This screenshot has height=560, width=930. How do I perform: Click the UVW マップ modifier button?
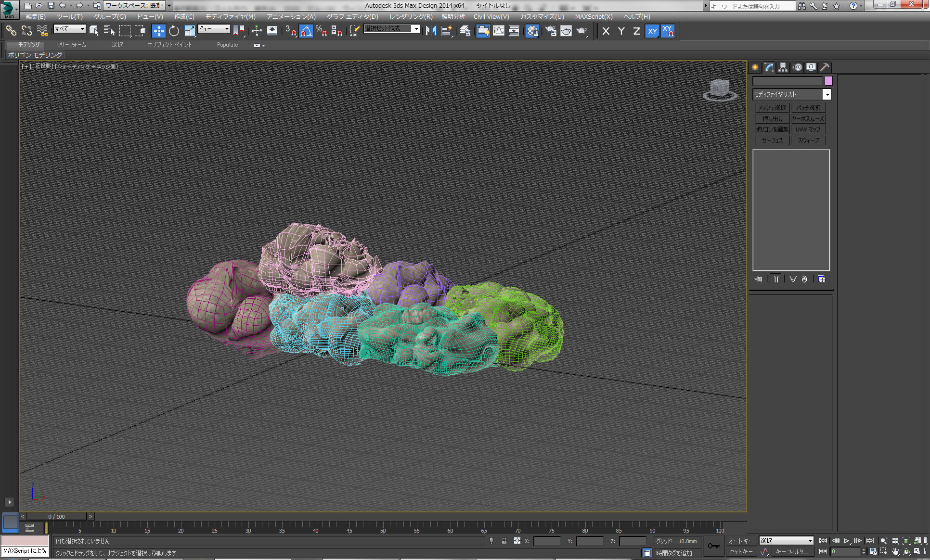click(808, 129)
